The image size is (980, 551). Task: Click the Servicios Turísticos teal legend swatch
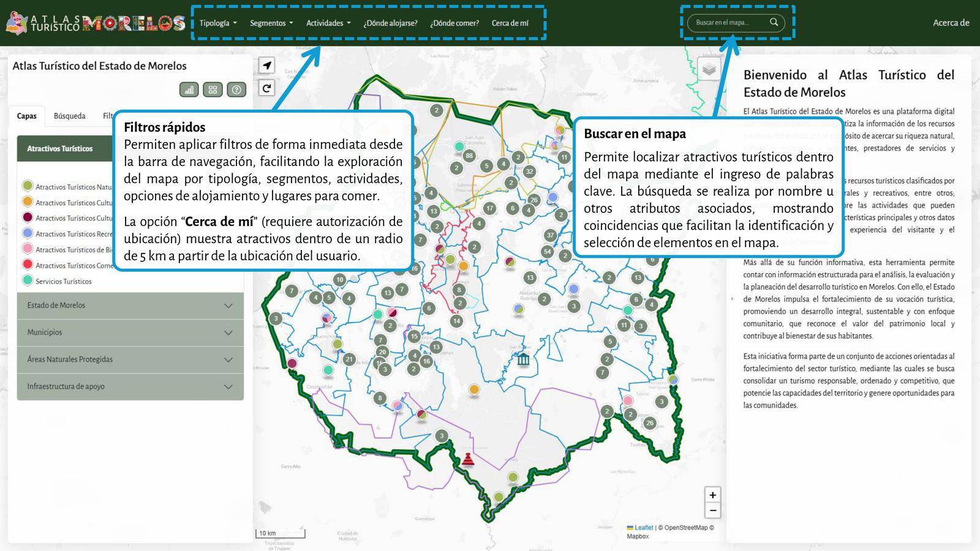pyautogui.click(x=28, y=280)
